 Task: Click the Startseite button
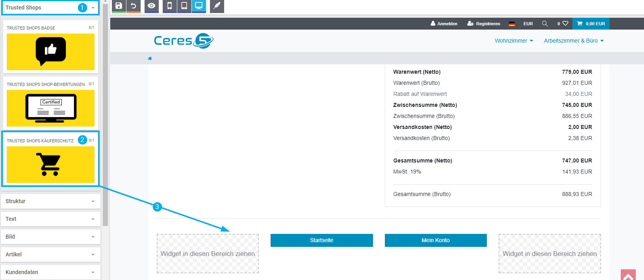(322, 240)
